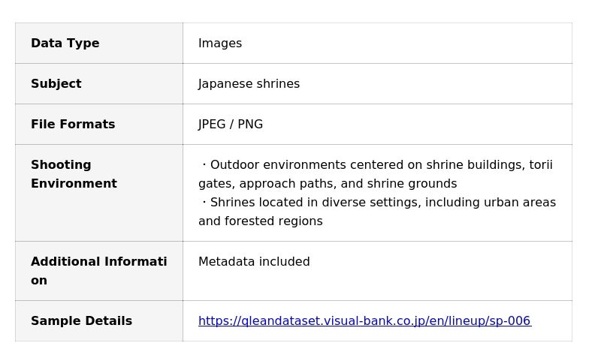Click the "Subject" row header
Viewport: 601px width, 364px height.
(x=56, y=84)
